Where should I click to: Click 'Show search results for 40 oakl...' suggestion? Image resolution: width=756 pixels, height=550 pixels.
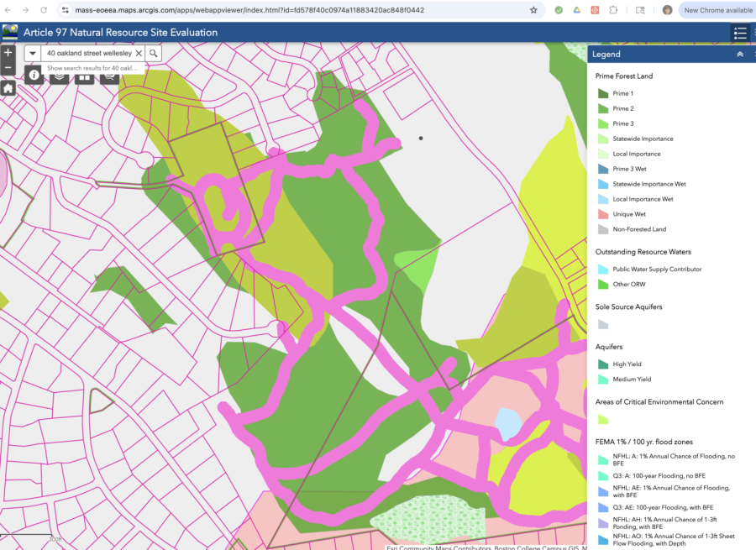[x=92, y=68]
